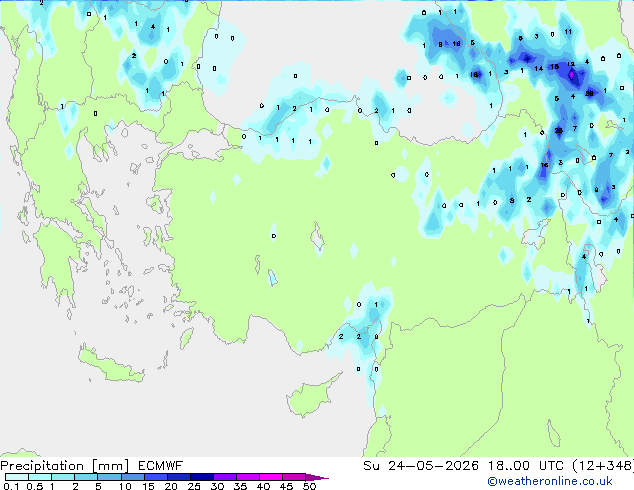This screenshot has height=490, width=634.
Task: Click the '14' precipitation value on map
Action: (x=539, y=68)
